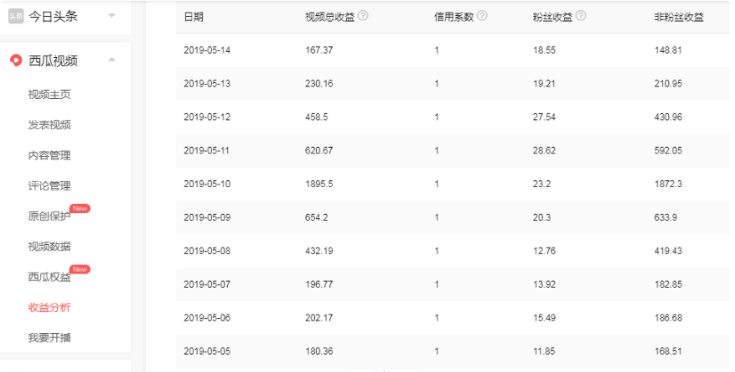Viewport: 735px width, 372px height.
Task: Click total revenue value 620.67
Action: [x=319, y=150]
